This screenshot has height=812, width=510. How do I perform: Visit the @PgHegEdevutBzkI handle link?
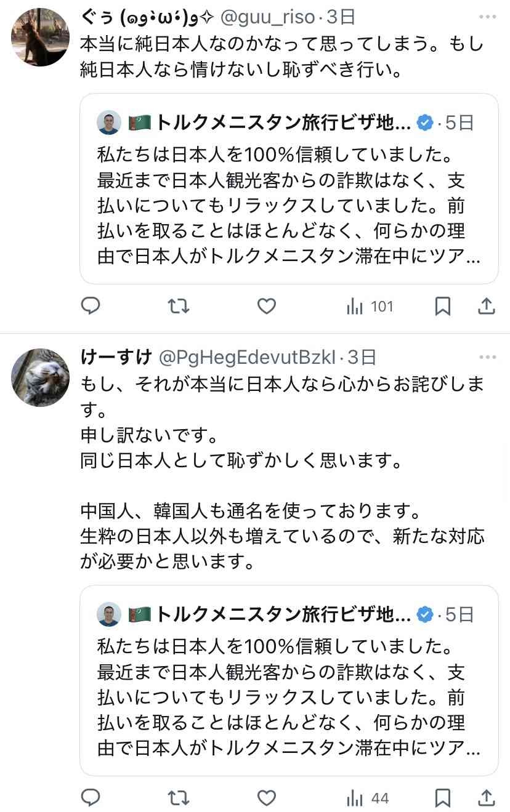pyautogui.click(x=248, y=356)
